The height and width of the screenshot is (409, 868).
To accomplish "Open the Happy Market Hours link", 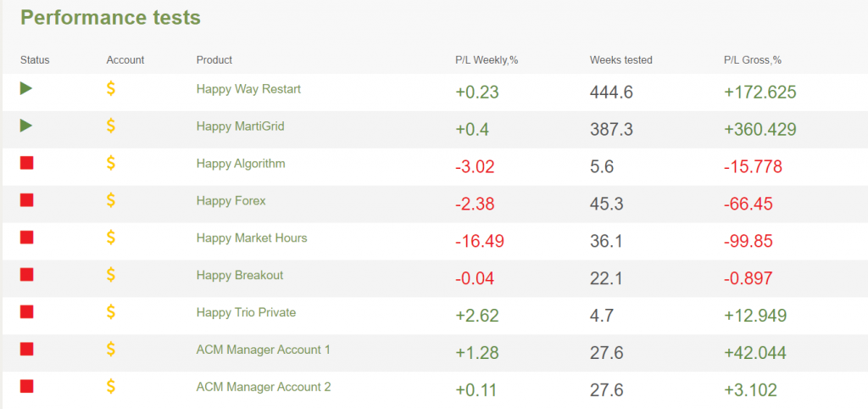I will [x=252, y=238].
